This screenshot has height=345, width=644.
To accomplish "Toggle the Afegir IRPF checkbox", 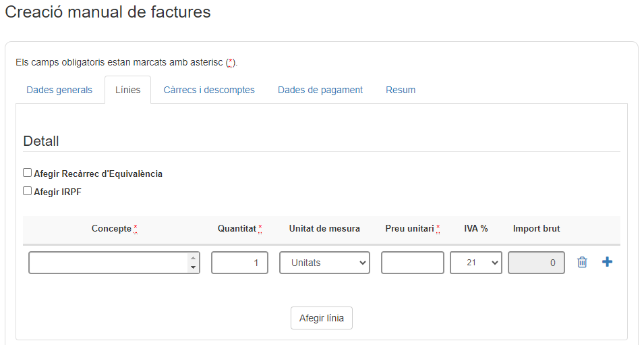I will (28, 191).
